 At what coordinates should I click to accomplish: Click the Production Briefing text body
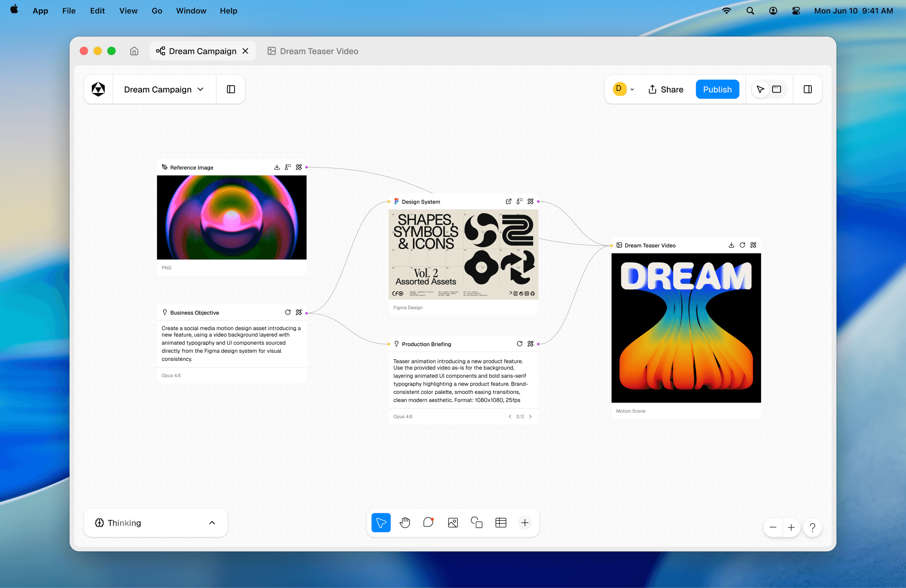point(461,381)
